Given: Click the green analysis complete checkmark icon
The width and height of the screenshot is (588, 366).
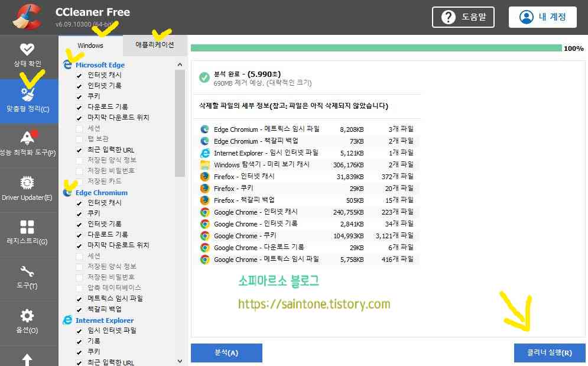Looking at the screenshot, I should pyautogui.click(x=204, y=77).
